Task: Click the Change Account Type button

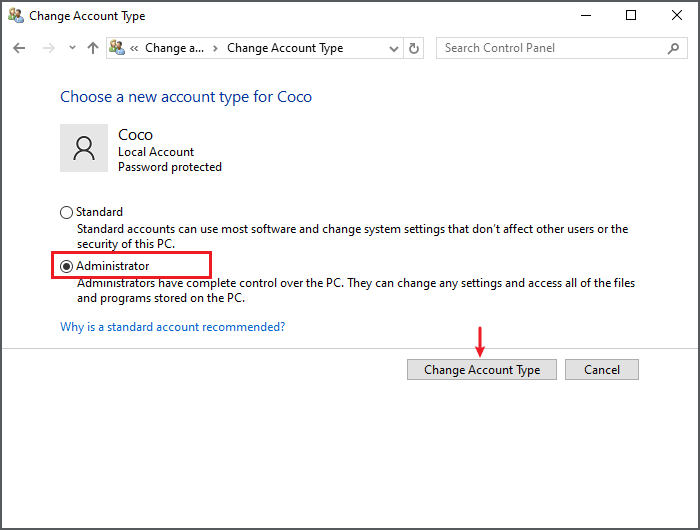Action: coord(482,370)
